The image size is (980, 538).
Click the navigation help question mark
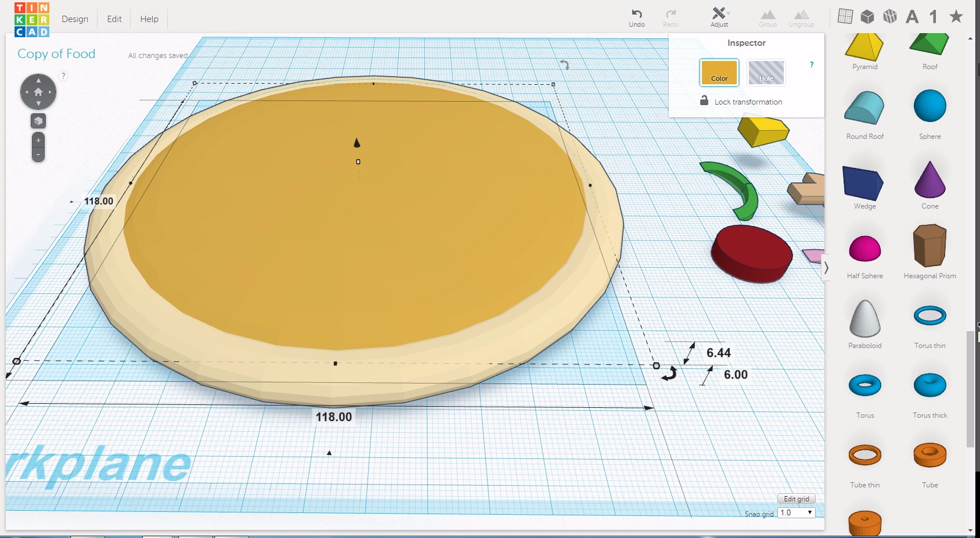point(63,76)
